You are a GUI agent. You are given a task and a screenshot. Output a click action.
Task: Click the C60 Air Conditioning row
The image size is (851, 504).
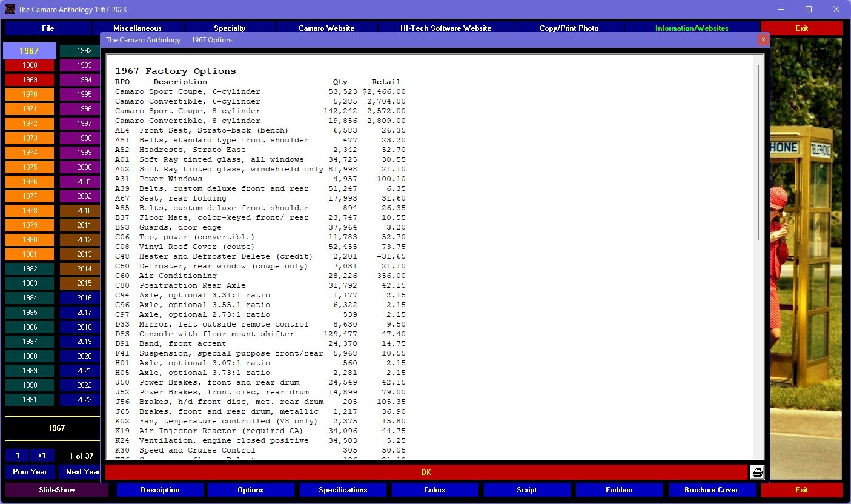pos(260,276)
